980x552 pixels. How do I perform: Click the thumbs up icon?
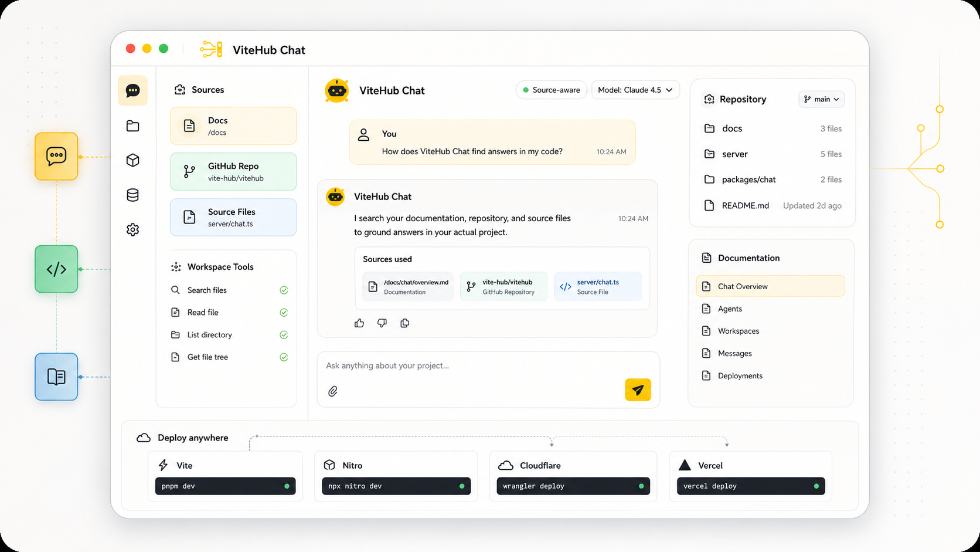coord(359,323)
